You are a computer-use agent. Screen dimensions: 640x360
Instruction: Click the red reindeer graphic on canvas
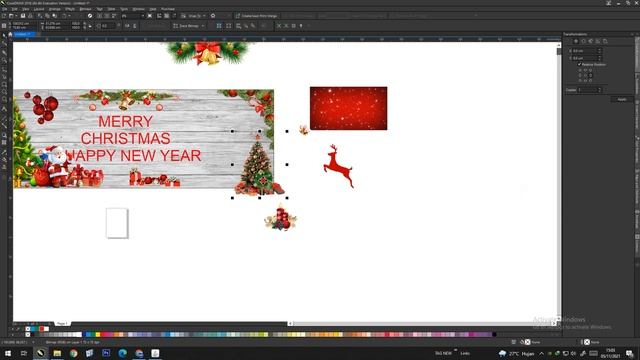(338, 166)
